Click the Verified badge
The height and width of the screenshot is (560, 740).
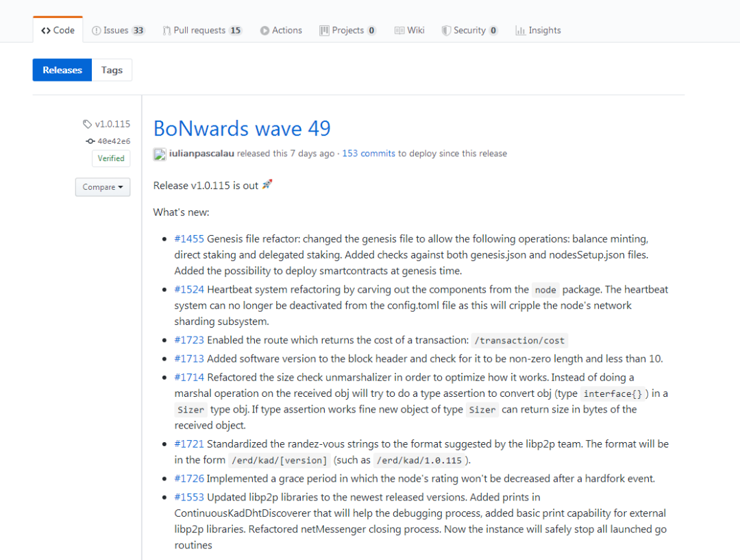point(111,158)
